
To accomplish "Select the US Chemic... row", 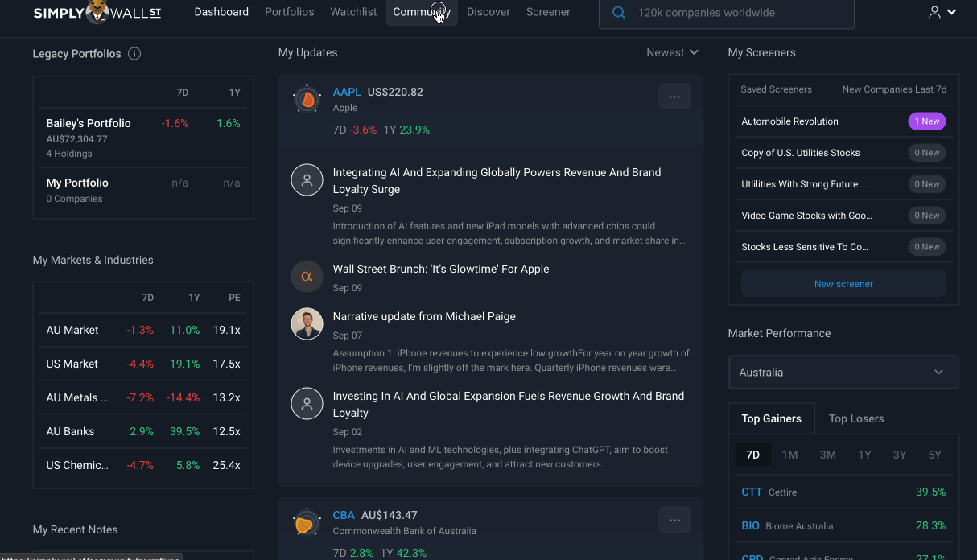I will [143, 465].
